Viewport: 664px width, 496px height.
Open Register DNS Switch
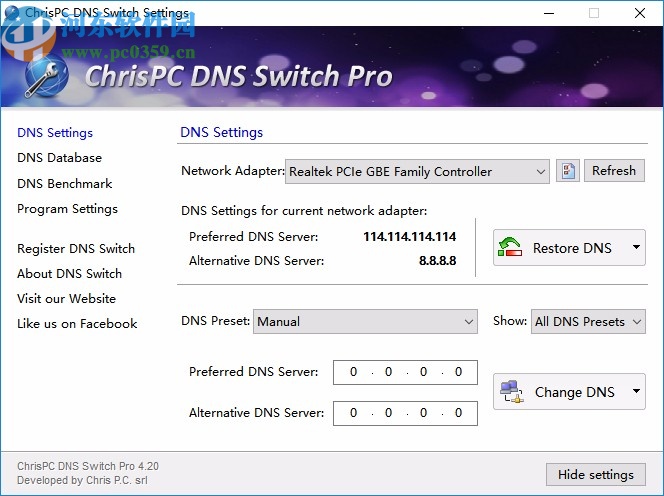[x=76, y=249]
